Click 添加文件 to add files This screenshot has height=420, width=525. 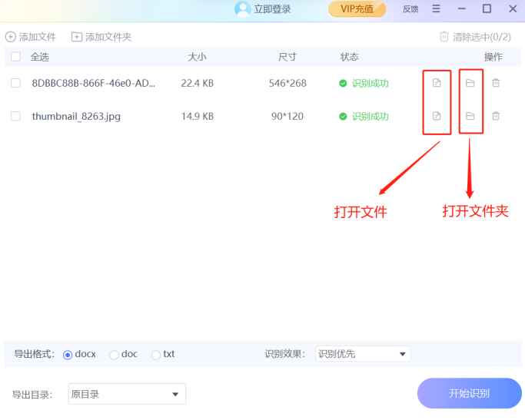point(31,37)
